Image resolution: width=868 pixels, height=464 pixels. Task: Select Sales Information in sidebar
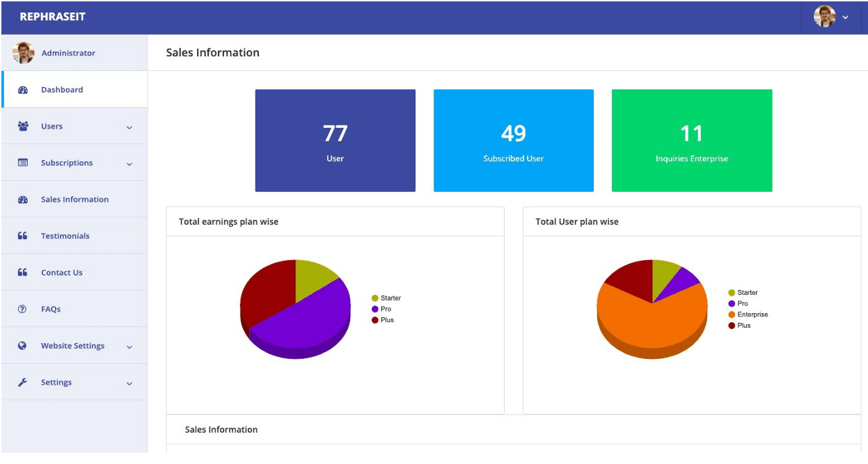click(74, 200)
